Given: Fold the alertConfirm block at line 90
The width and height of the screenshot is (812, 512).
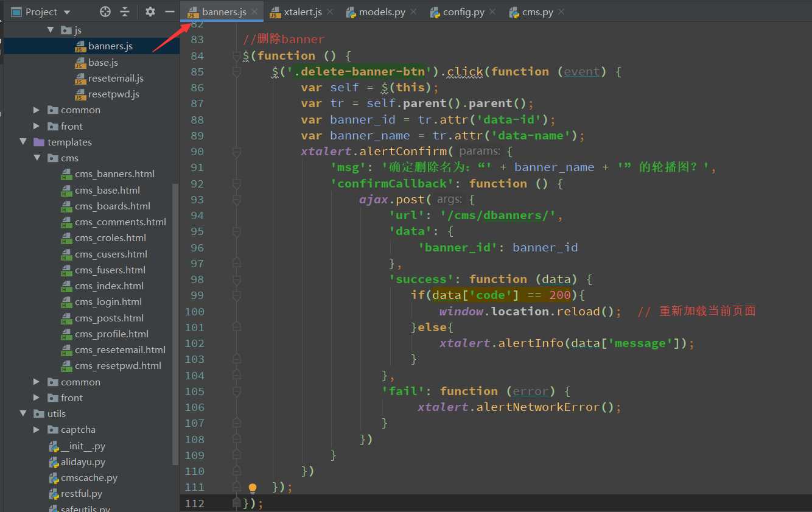Looking at the screenshot, I should (237, 152).
